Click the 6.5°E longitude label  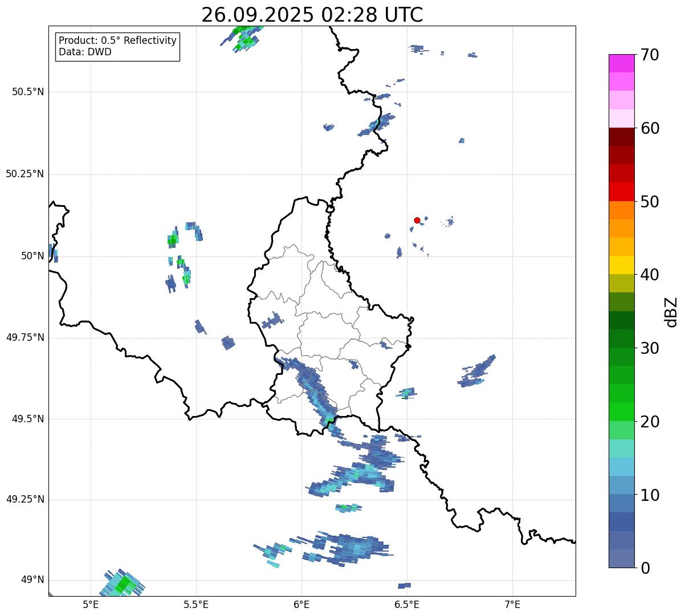tap(407, 604)
